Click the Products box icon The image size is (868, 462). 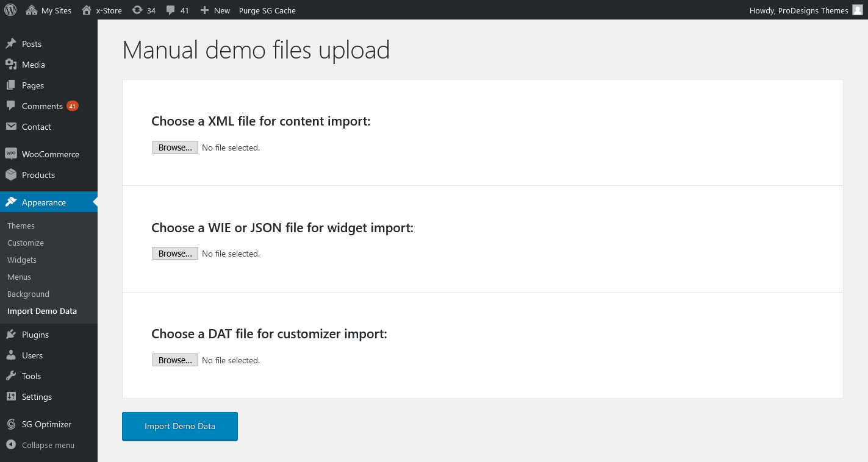tap(11, 175)
